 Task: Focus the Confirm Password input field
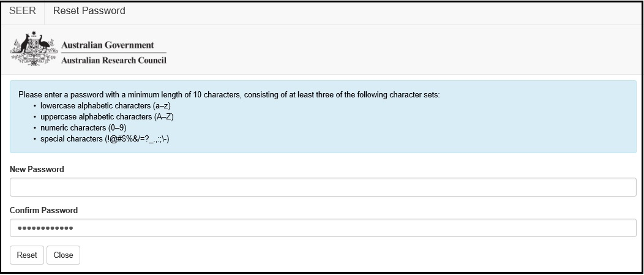pyautogui.click(x=323, y=228)
